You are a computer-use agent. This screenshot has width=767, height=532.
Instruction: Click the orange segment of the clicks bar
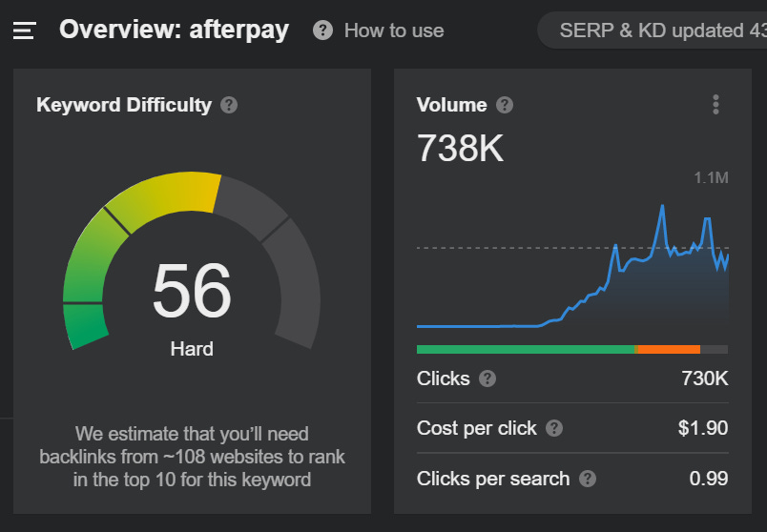(x=668, y=349)
